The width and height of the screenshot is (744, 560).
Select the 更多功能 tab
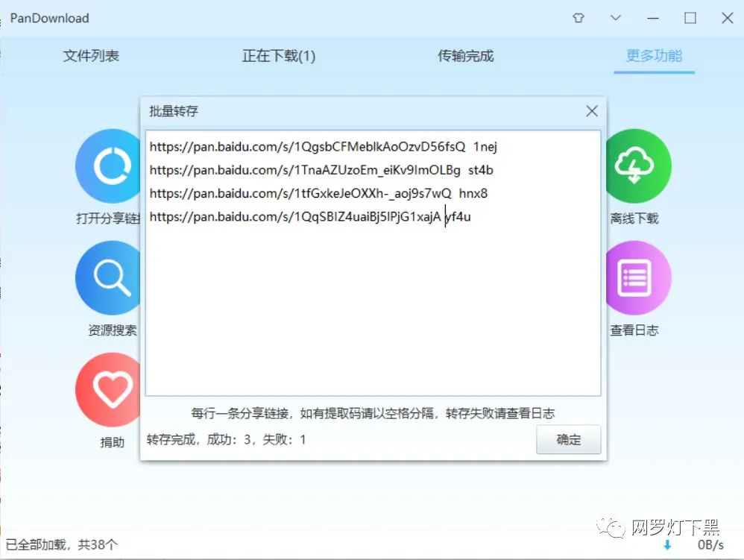654,55
